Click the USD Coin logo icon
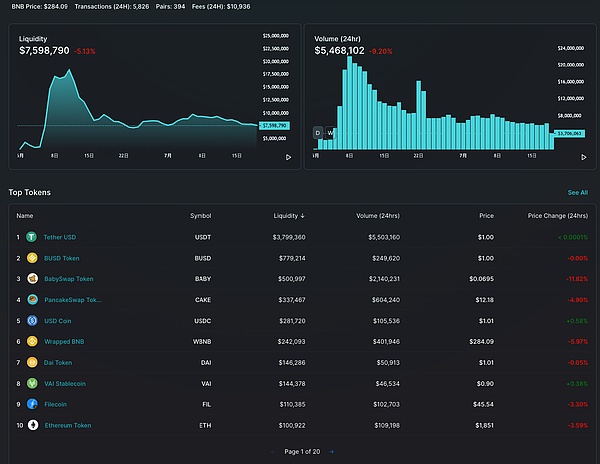The image size is (600, 464). (32, 320)
